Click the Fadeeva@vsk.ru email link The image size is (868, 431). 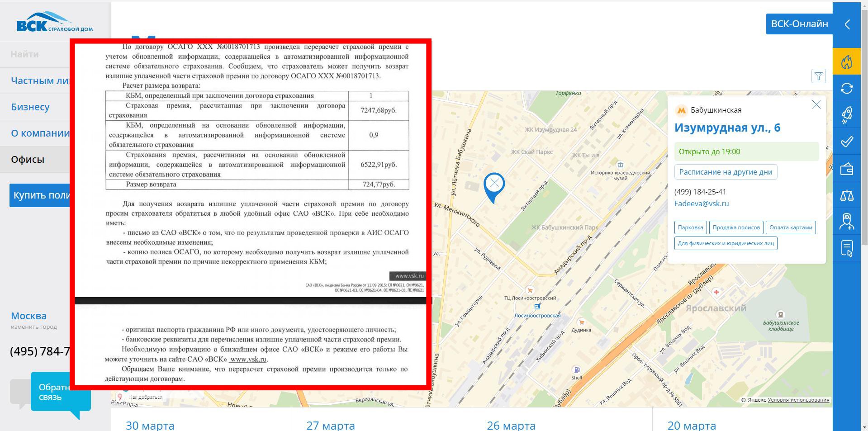[x=702, y=204]
